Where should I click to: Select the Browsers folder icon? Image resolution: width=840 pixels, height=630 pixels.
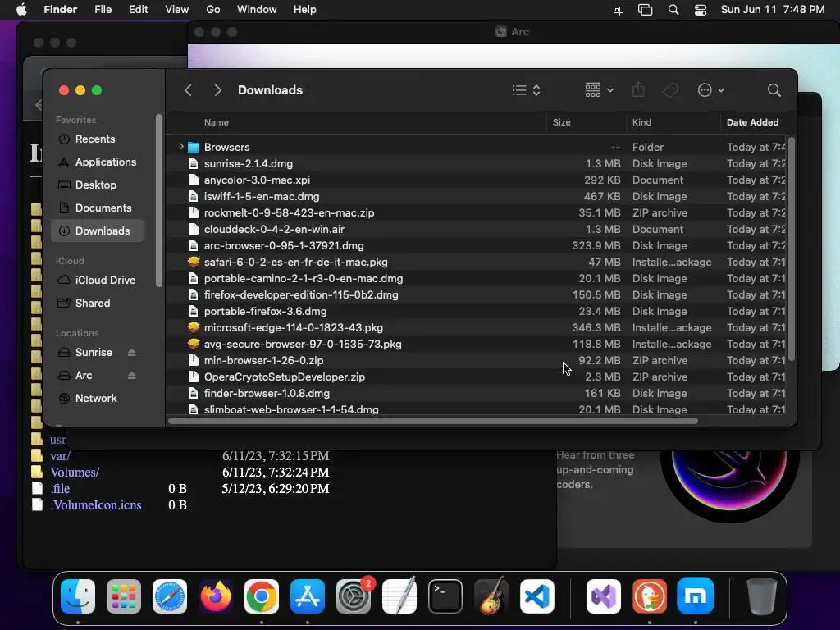(x=194, y=147)
